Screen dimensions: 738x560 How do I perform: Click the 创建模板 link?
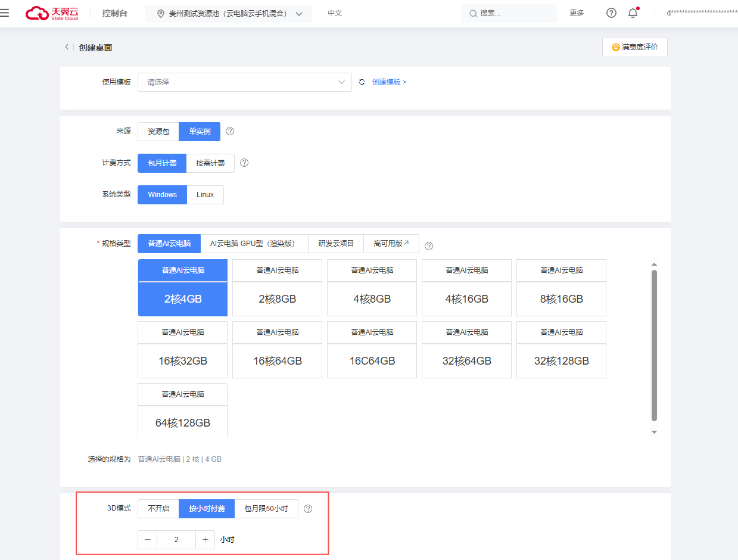point(389,82)
